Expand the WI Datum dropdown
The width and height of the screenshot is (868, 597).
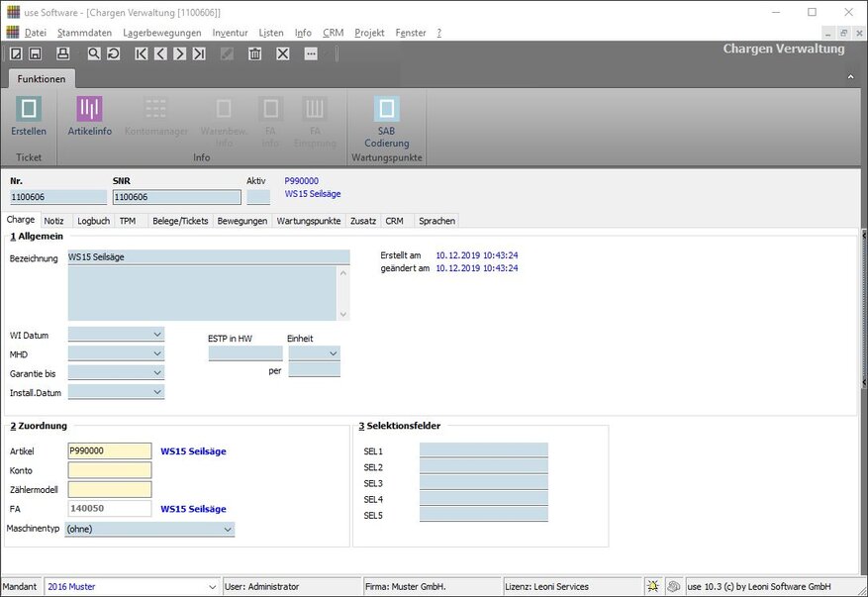(157, 335)
